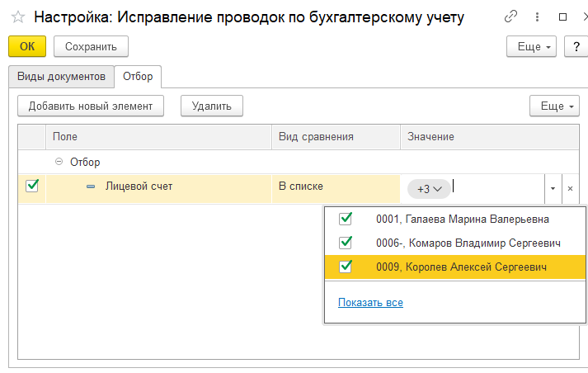Toggle checkbox for 0009 Королев Алексей Сергеевич
Viewport: 588px width, 373px height.
346,267
